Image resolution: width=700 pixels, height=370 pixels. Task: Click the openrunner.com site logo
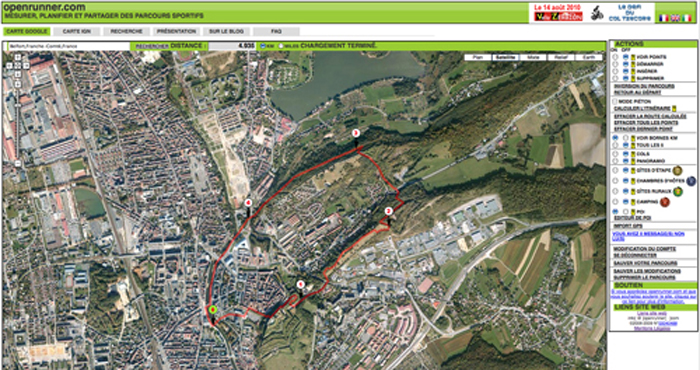tap(44, 7)
